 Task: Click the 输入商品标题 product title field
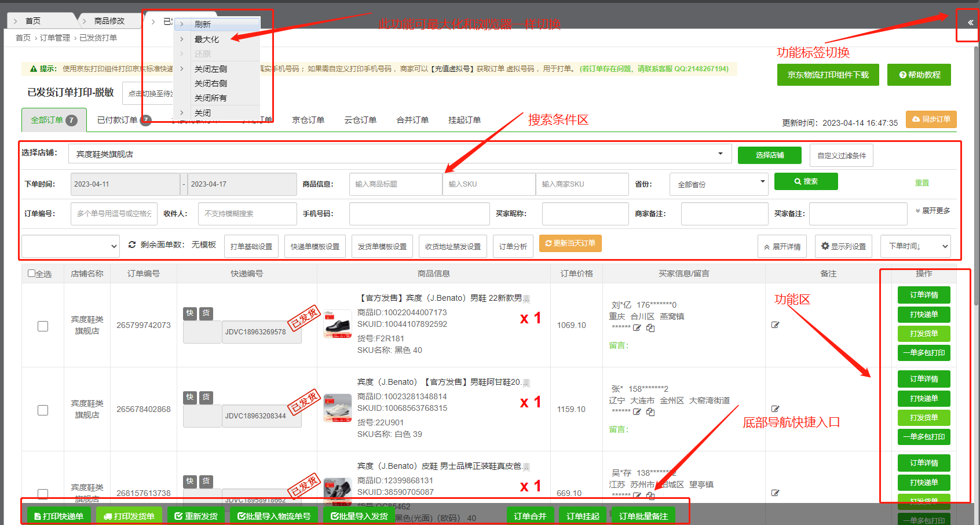[x=395, y=184]
